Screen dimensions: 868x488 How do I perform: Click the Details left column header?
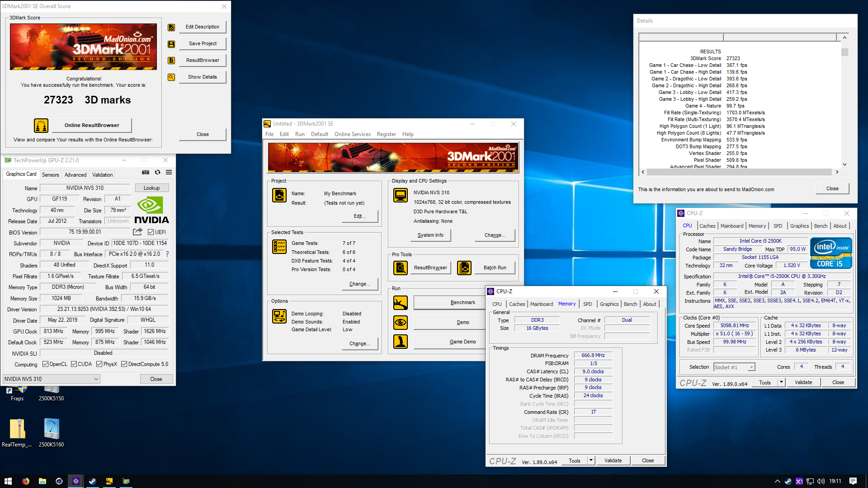tap(681, 37)
